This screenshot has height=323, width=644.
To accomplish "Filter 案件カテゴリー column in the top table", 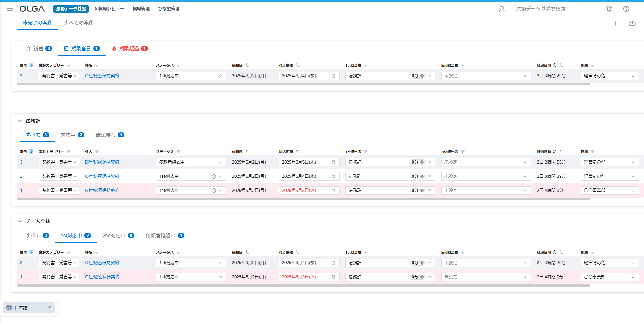I will pos(68,65).
